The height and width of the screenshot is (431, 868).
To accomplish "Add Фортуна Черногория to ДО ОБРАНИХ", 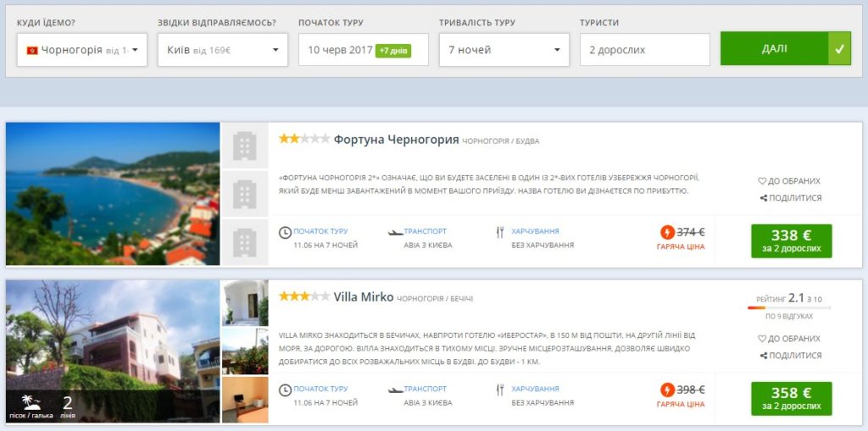I will click(789, 181).
